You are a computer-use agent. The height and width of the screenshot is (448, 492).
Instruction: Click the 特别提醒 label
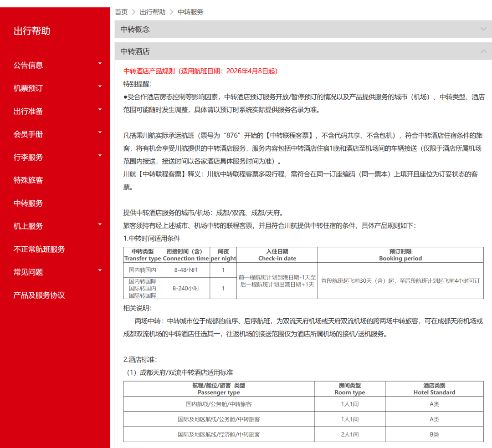click(x=138, y=84)
